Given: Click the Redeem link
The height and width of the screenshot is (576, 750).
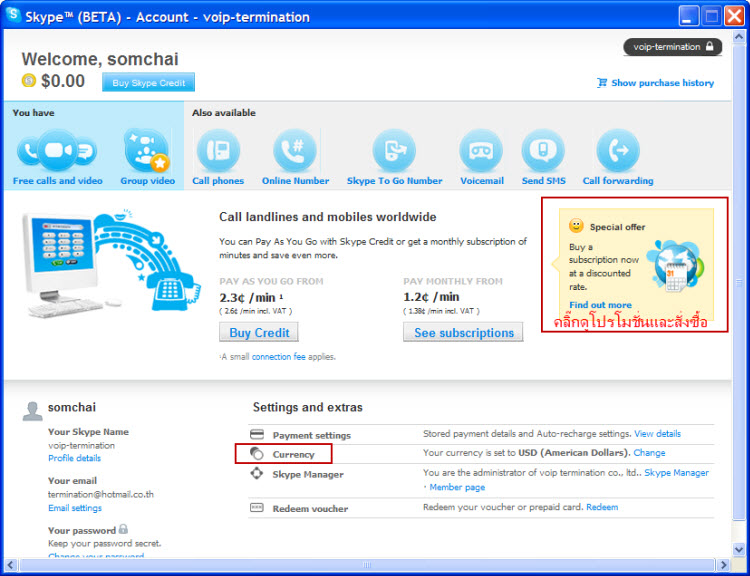Looking at the screenshot, I should pyautogui.click(x=602, y=507).
